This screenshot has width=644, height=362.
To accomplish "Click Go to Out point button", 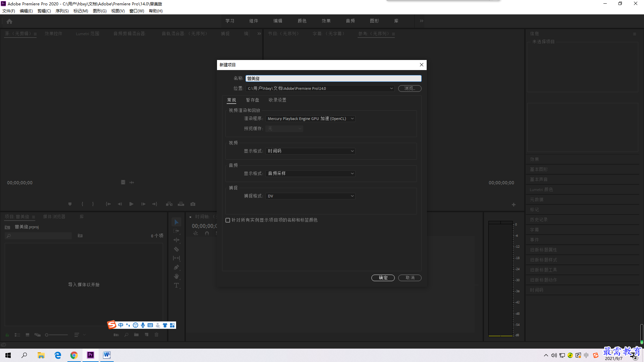I will (x=155, y=204).
